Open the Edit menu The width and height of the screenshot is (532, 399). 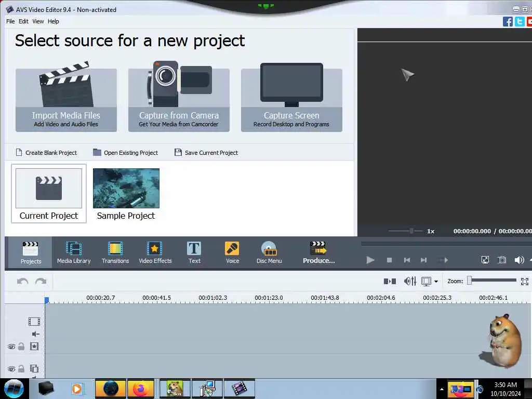click(x=23, y=21)
